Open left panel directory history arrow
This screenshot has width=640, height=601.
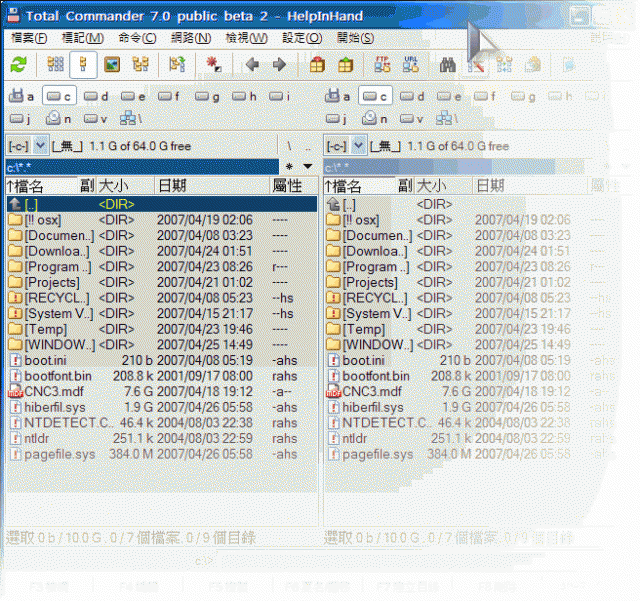pyautogui.click(x=308, y=166)
